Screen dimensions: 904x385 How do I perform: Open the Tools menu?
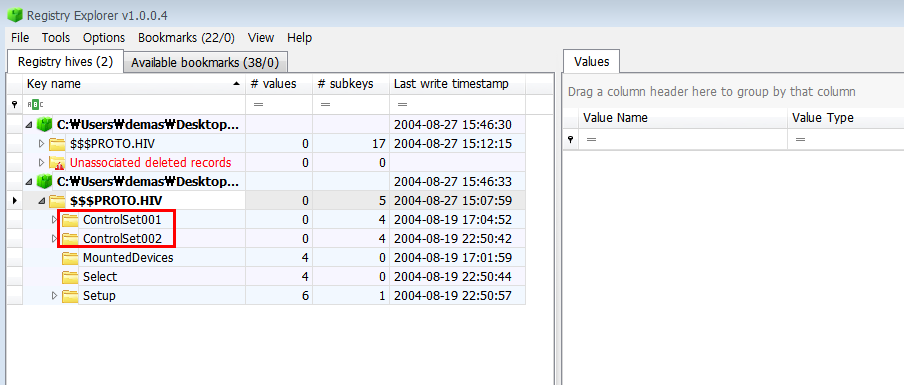(56, 38)
